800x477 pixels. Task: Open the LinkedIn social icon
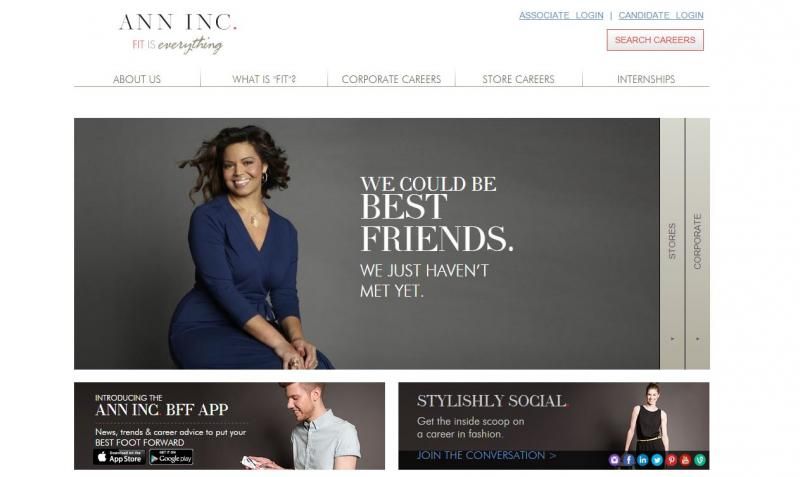[x=643, y=460]
